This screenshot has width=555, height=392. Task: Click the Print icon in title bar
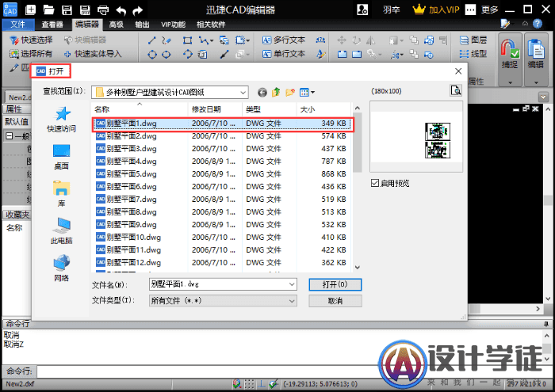click(x=103, y=10)
